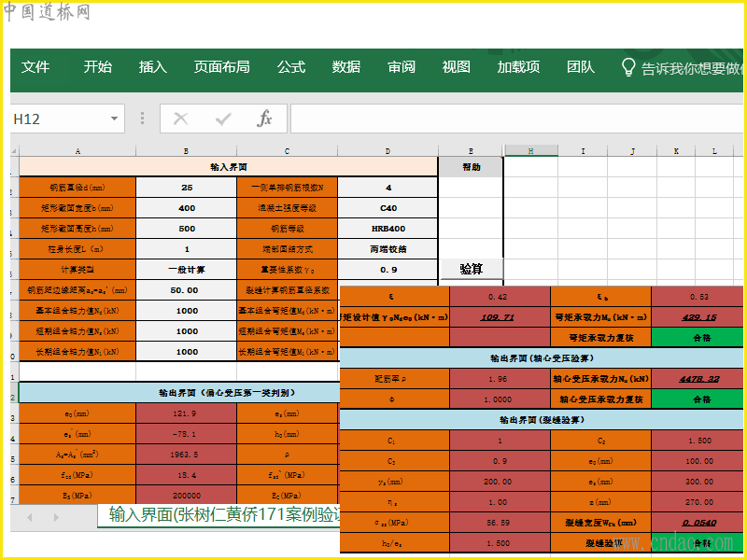This screenshot has height=560, width=747.
Task: Click cell with steel diameter value 25
Action: [186, 188]
